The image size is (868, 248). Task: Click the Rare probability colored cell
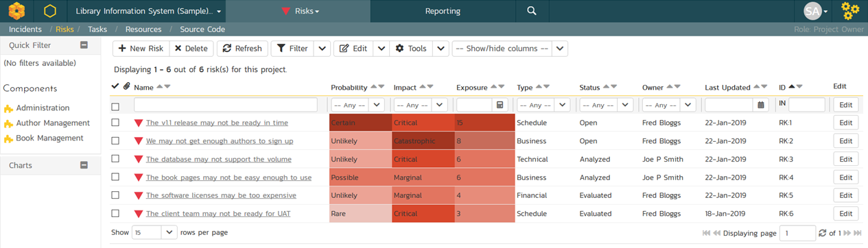coord(361,213)
